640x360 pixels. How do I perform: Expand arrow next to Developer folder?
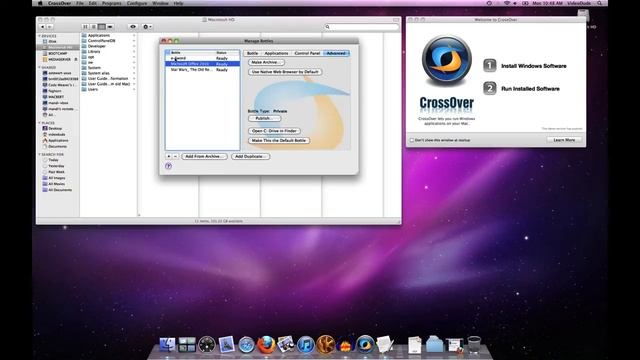click(134, 46)
